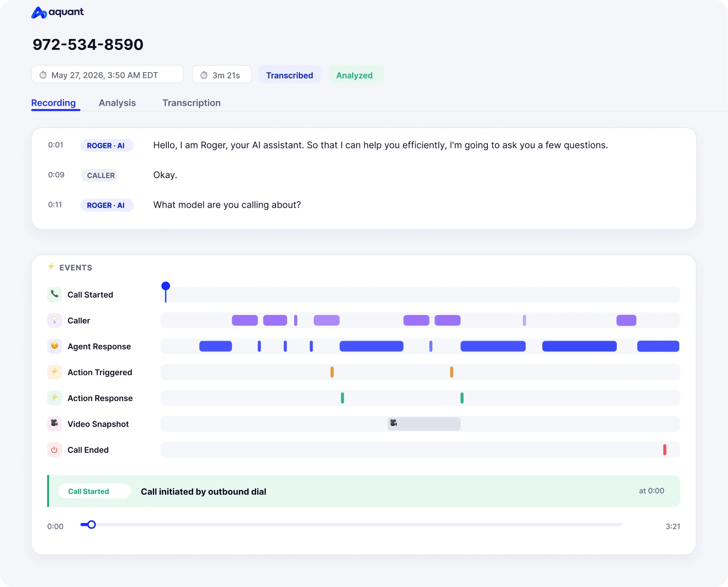
Task: Click the lightbulb icon for Caller row
Action: (55, 320)
